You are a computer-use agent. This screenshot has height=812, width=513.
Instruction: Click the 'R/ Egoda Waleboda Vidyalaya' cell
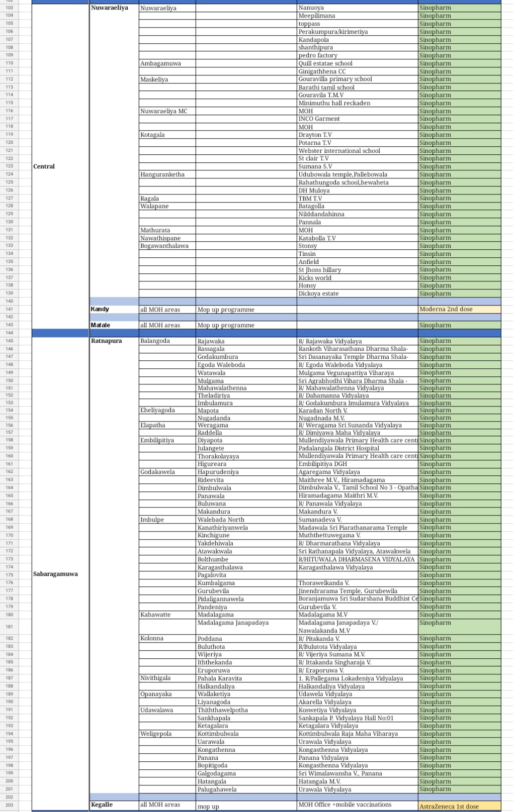(x=357, y=365)
